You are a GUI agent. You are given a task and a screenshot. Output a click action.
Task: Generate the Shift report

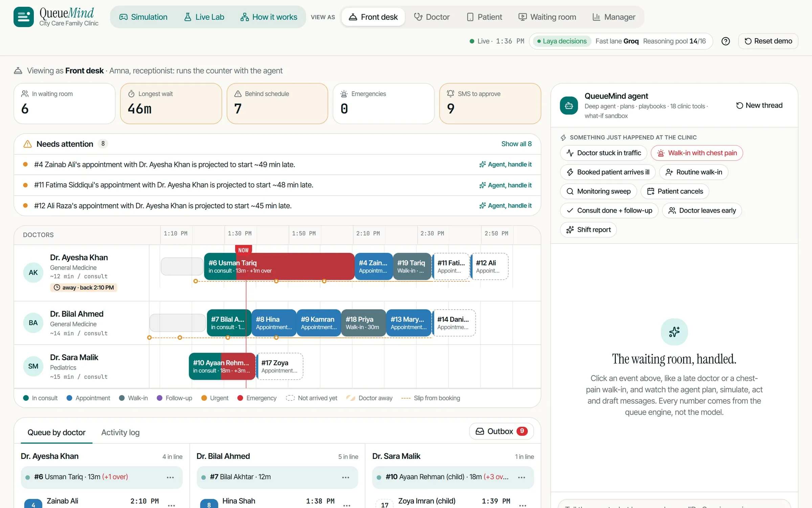[x=588, y=230]
